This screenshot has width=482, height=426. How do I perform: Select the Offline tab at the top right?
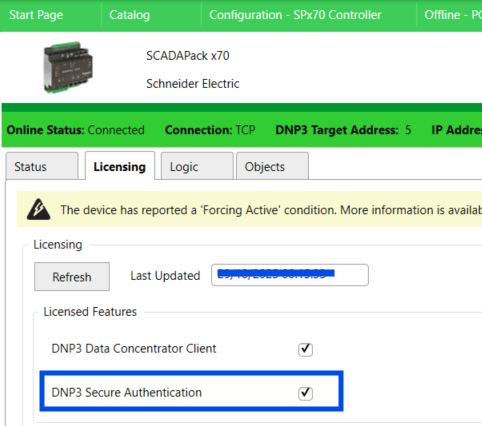click(453, 15)
